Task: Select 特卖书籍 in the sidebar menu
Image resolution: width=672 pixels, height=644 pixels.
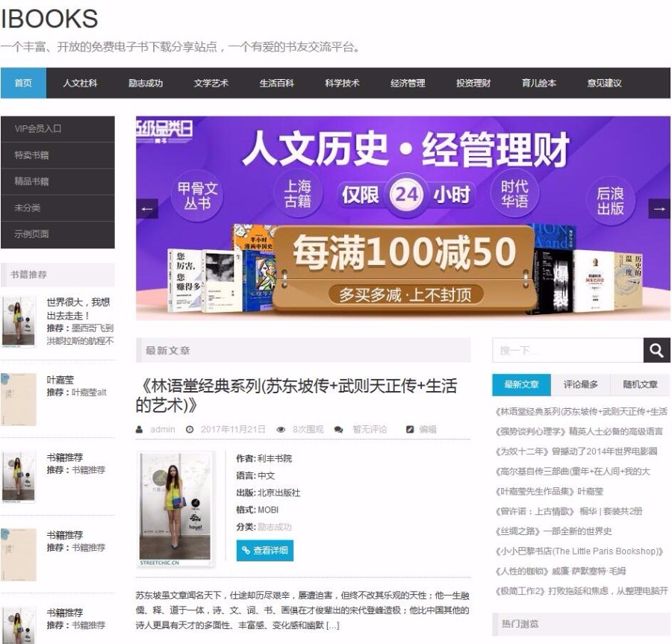Action: [x=57, y=155]
